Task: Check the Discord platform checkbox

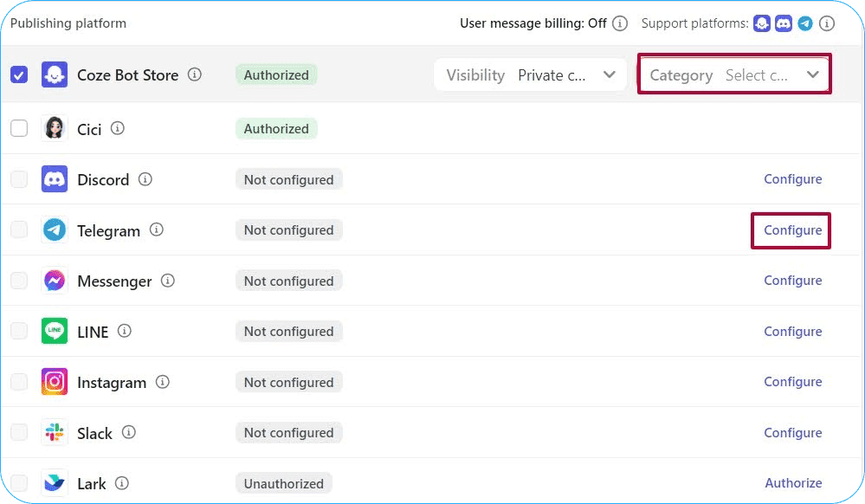Action: (x=19, y=179)
